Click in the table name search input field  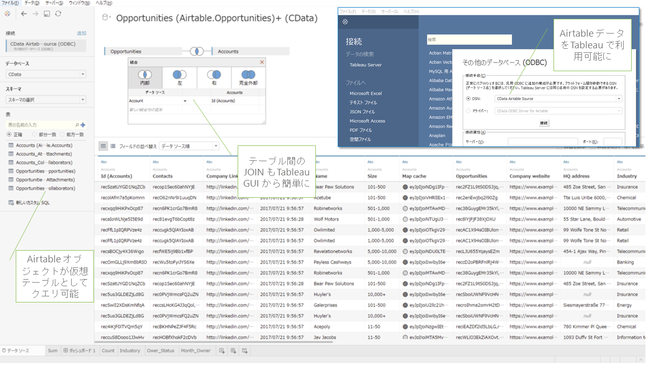coord(41,125)
